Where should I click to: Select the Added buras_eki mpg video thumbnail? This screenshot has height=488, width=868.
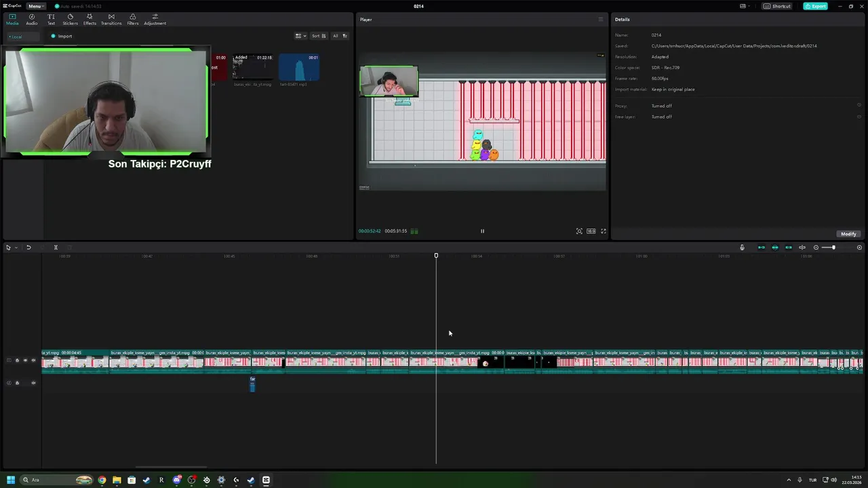click(252, 68)
